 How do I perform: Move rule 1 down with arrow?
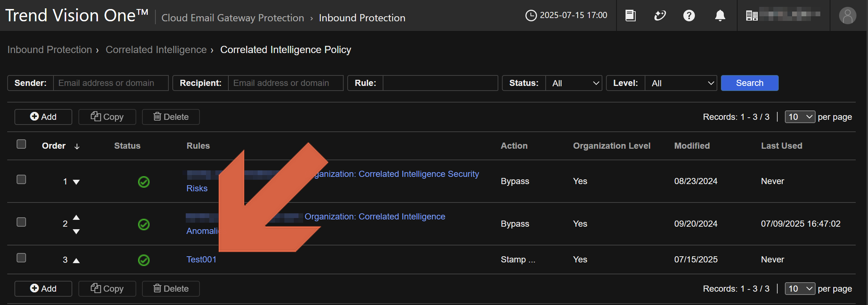[x=76, y=182]
